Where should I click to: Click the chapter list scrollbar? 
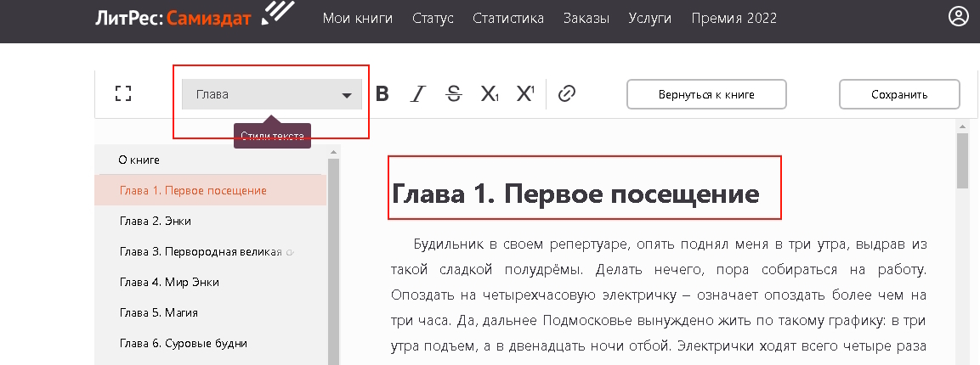point(333,262)
